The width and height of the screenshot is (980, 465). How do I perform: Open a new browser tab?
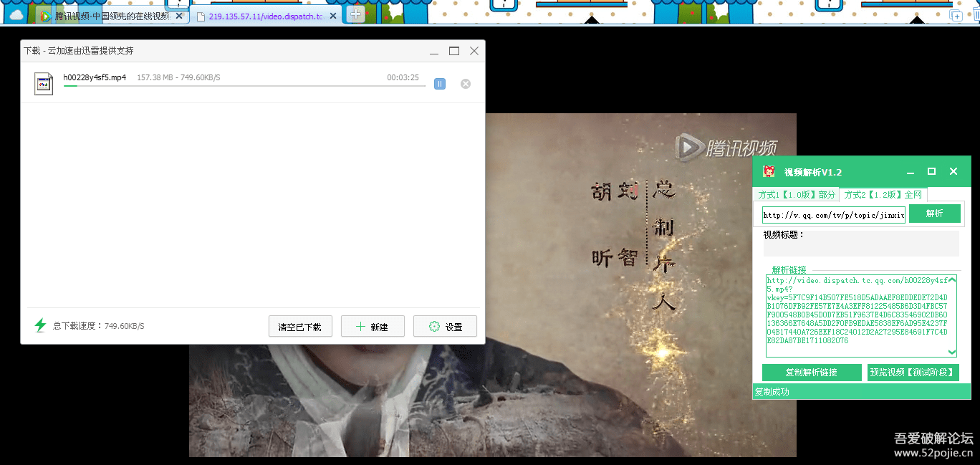pos(356,14)
